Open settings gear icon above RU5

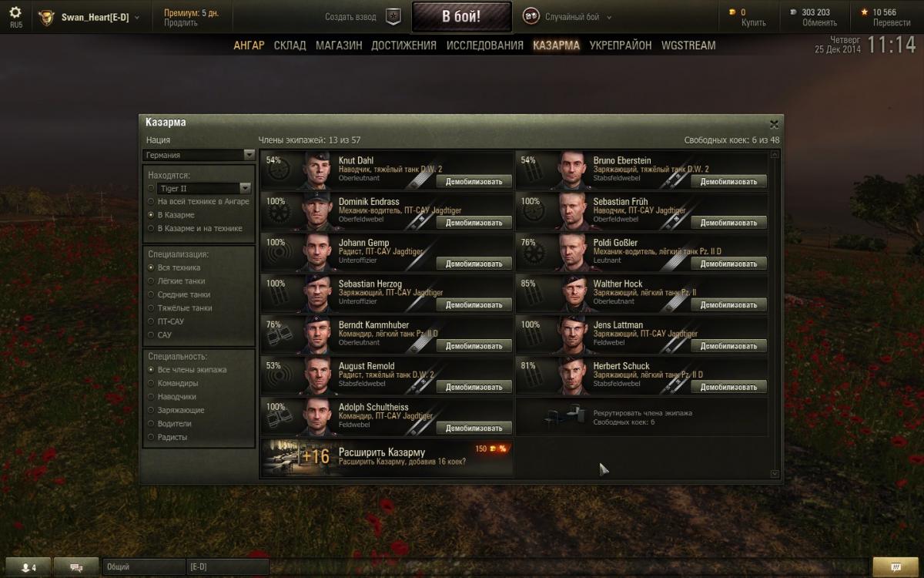[x=15, y=12]
